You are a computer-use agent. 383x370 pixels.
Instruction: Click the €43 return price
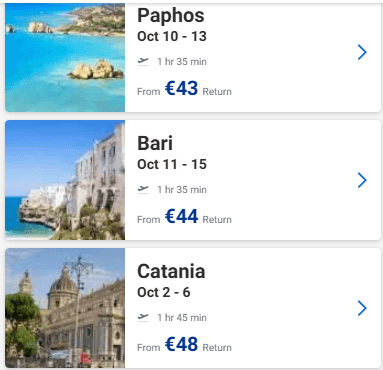(181, 88)
